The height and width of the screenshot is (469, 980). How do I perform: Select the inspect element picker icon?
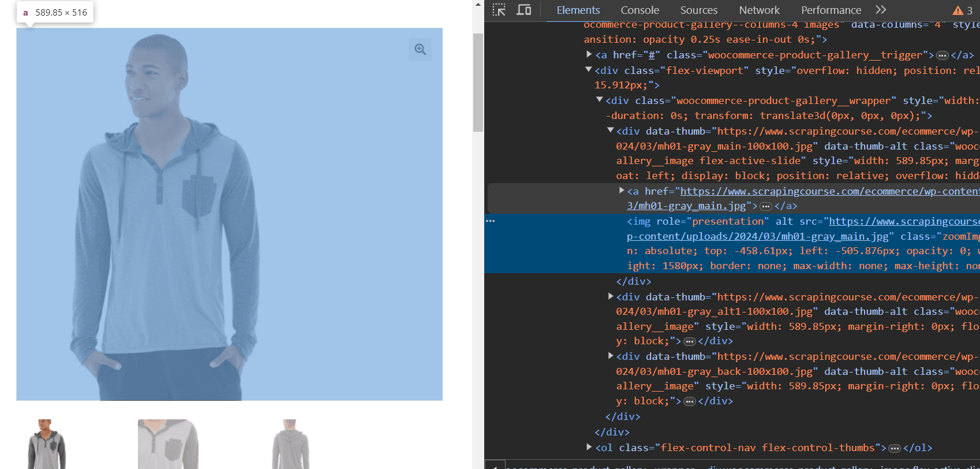(x=499, y=10)
